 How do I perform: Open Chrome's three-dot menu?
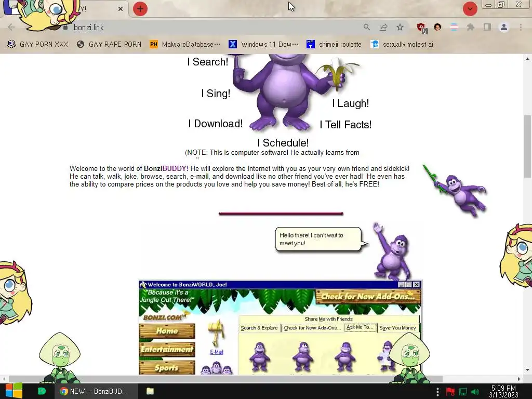[521, 27]
